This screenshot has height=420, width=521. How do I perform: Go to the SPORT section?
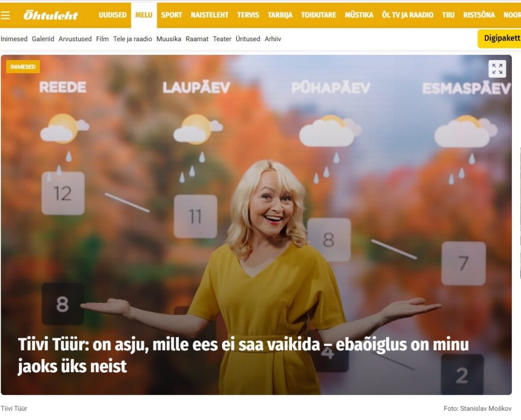pos(171,15)
